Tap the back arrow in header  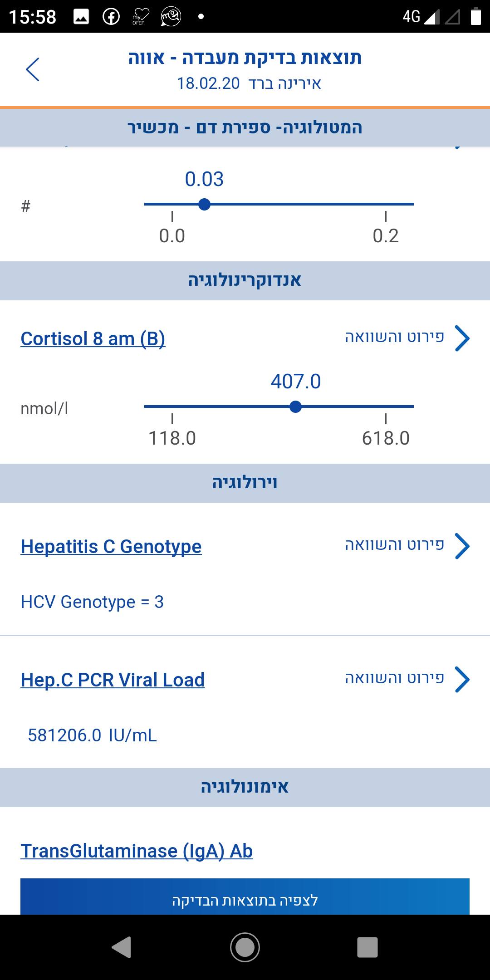tap(33, 69)
